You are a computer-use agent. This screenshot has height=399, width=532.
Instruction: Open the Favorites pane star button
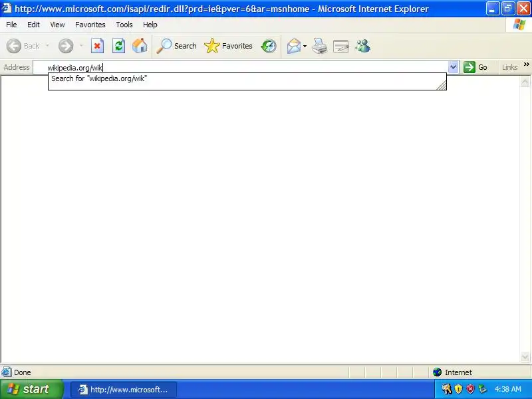click(x=228, y=46)
